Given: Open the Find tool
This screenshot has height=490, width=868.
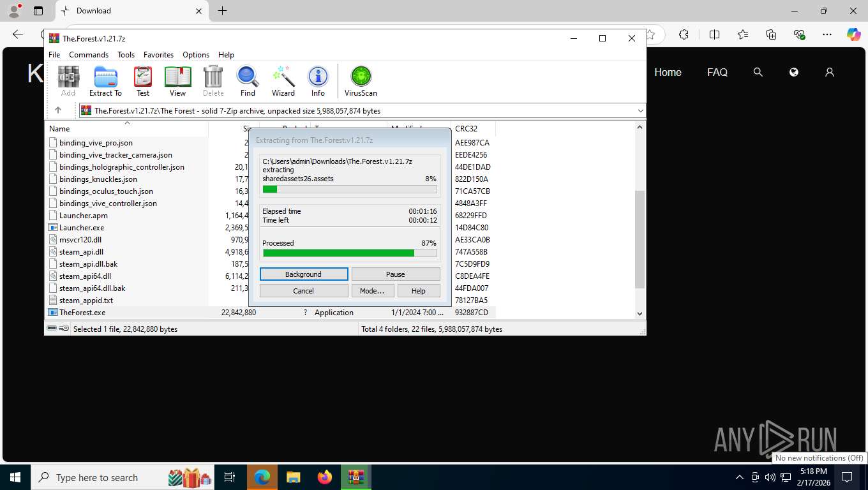Looking at the screenshot, I should tap(248, 82).
